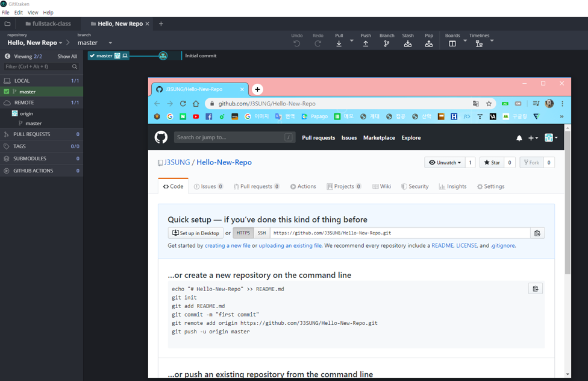This screenshot has width=588, height=381.
Task: Click the Set up in Desktop button
Action: (195, 233)
